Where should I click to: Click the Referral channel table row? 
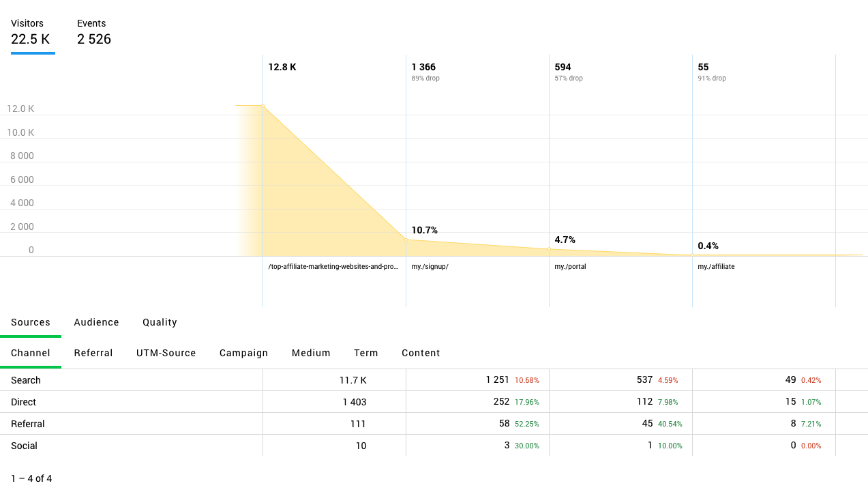click(28, 424)
